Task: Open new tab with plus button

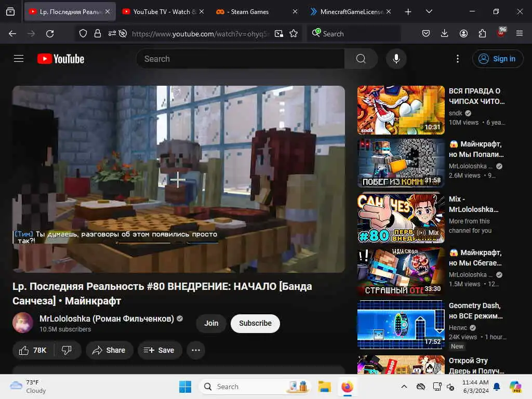Action: (x=408, y=12)
